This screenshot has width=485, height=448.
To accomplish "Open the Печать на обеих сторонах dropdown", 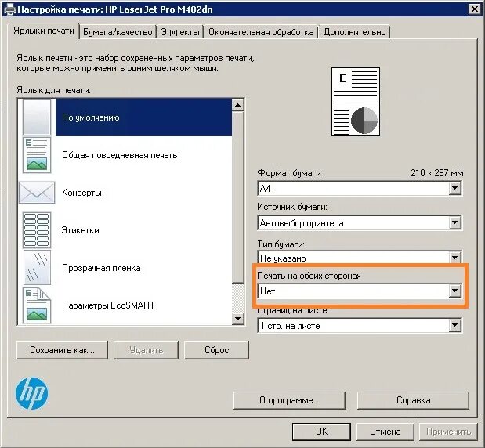I will [x=360, y=291].
